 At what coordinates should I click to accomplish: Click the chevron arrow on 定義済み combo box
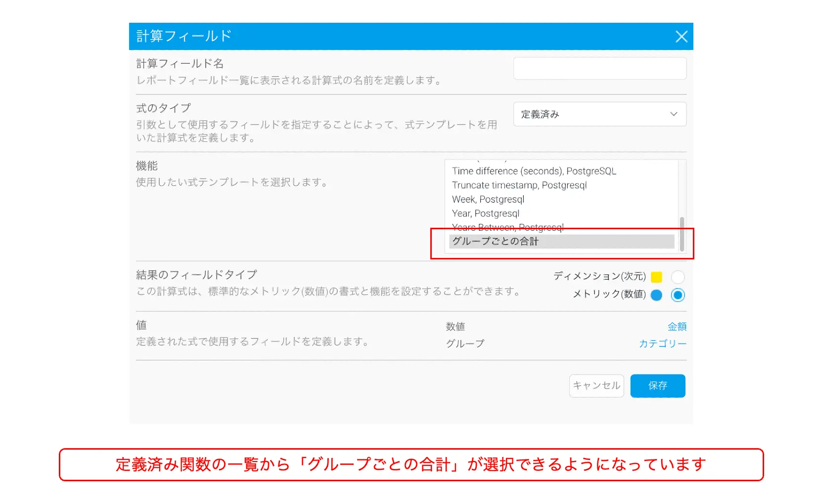[673, 114]
